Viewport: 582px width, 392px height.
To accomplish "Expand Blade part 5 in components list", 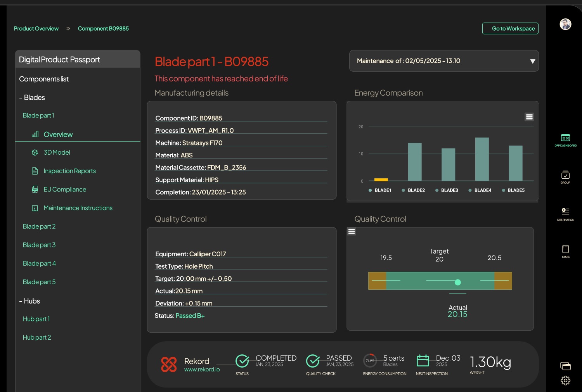I will [39, 282].
